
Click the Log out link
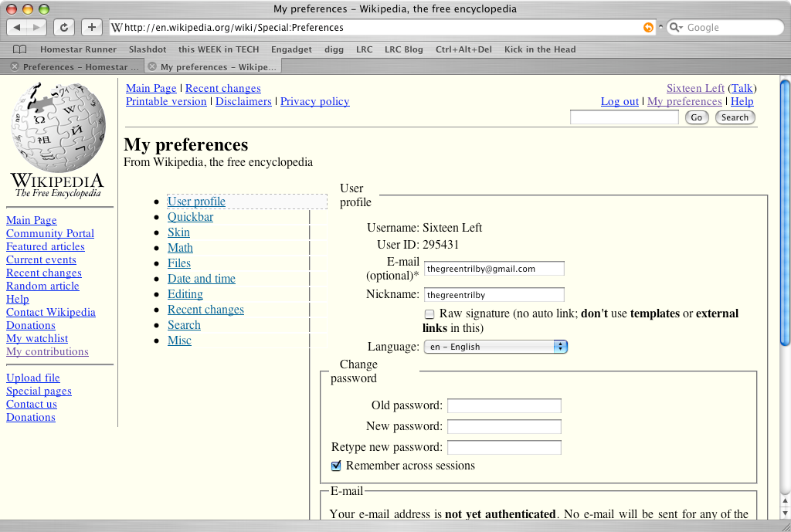[620, 101]
